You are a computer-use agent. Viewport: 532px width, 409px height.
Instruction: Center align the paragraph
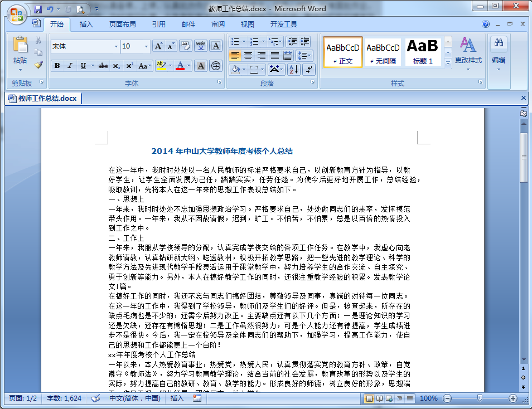(248, 56)
